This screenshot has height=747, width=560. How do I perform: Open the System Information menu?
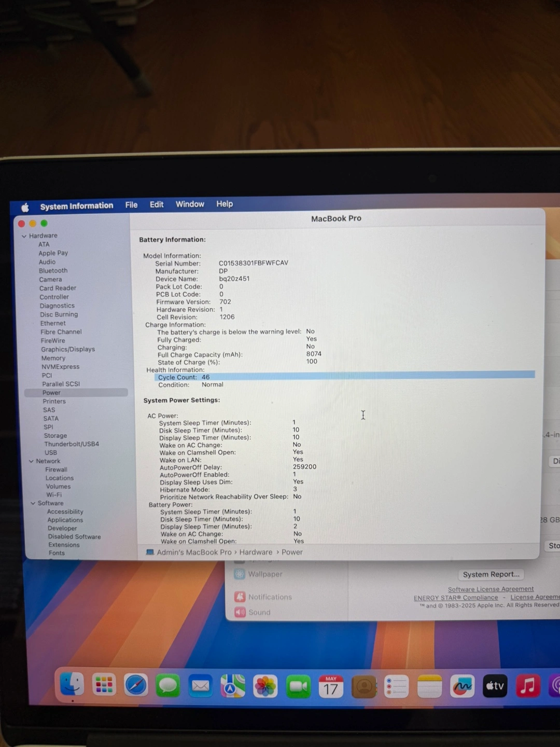pyautogui.click(x=77, y=206)
